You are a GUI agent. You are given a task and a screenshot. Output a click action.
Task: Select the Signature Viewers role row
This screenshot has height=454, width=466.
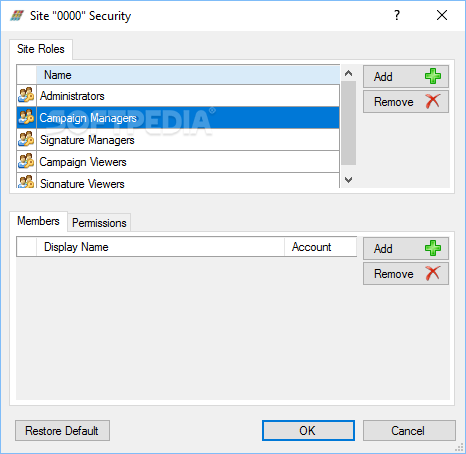click(178, 181)
